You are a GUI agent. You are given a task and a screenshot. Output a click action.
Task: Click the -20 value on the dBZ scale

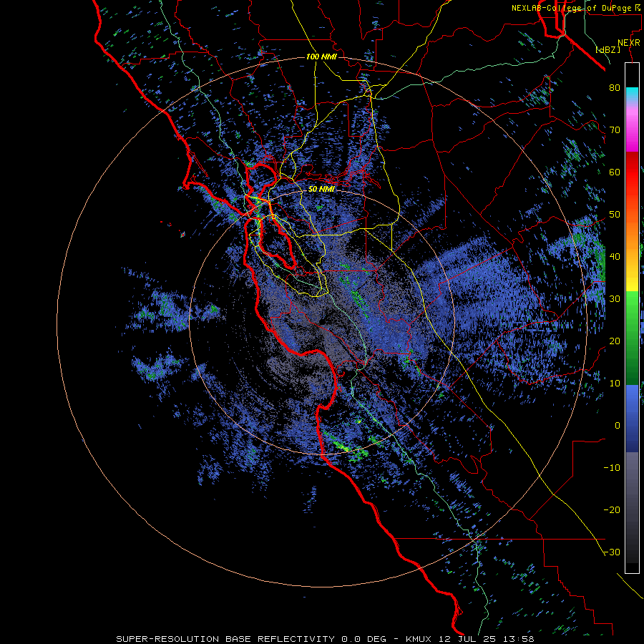612,509
